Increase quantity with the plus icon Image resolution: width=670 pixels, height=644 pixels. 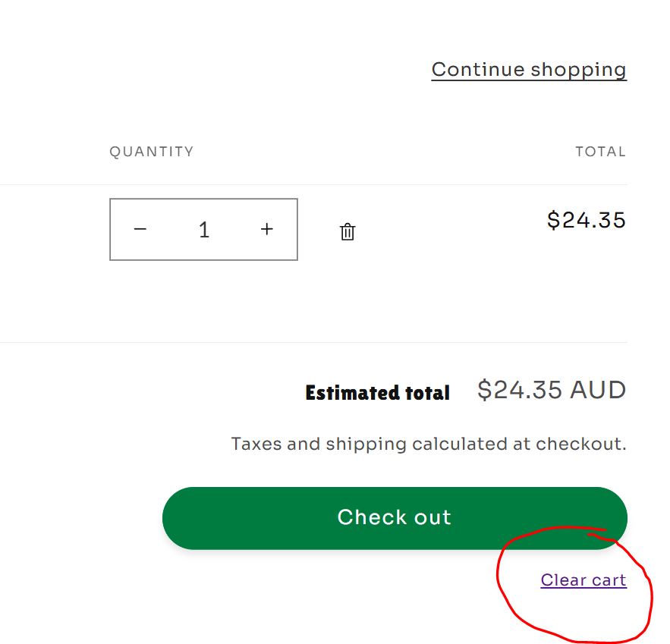(266, 229)
